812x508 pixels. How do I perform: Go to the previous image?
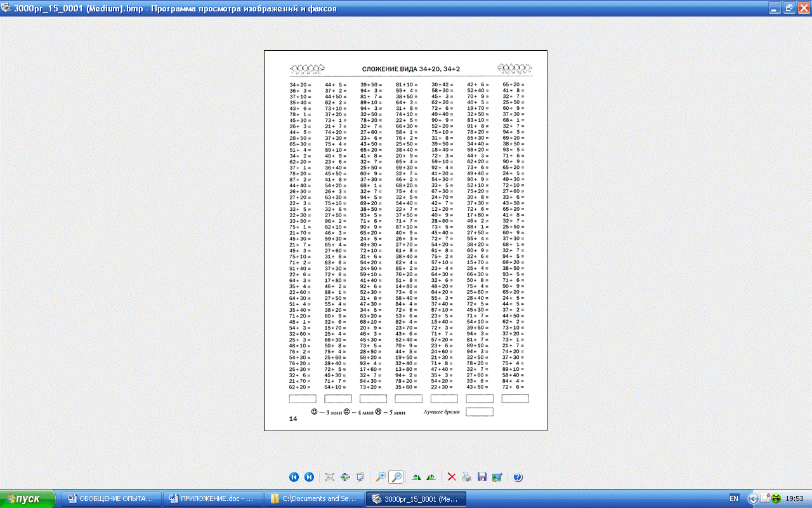[294, 477]
